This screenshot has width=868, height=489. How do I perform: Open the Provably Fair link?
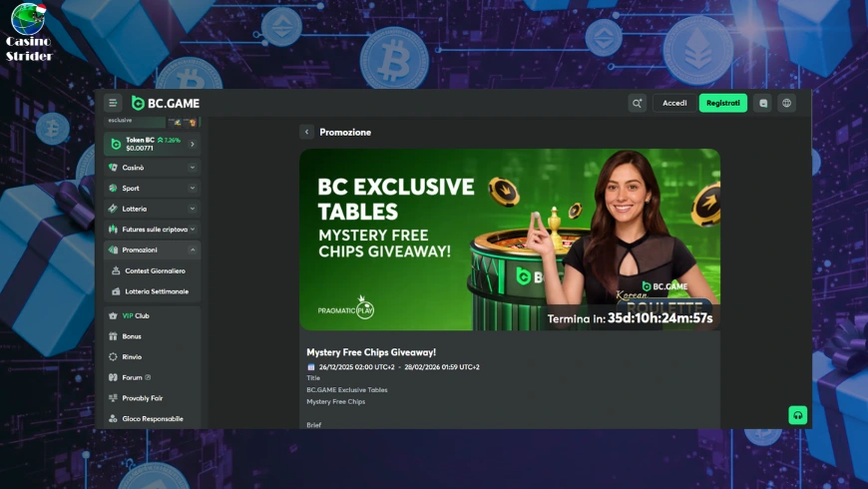(142, 398)
